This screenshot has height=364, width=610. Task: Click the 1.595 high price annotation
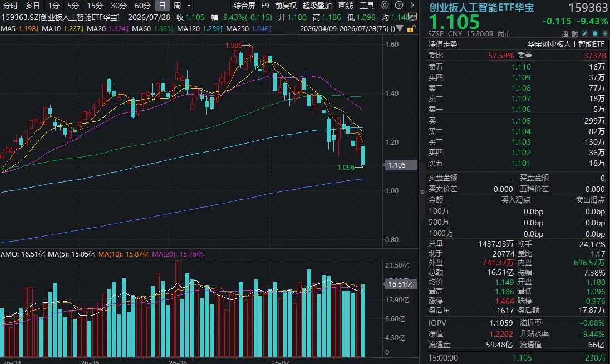click(233, 45)
